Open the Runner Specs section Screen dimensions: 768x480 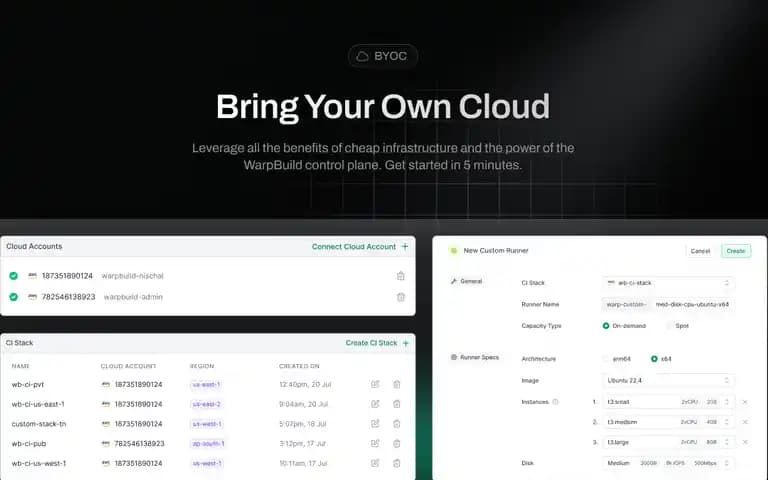pos(475,358)
